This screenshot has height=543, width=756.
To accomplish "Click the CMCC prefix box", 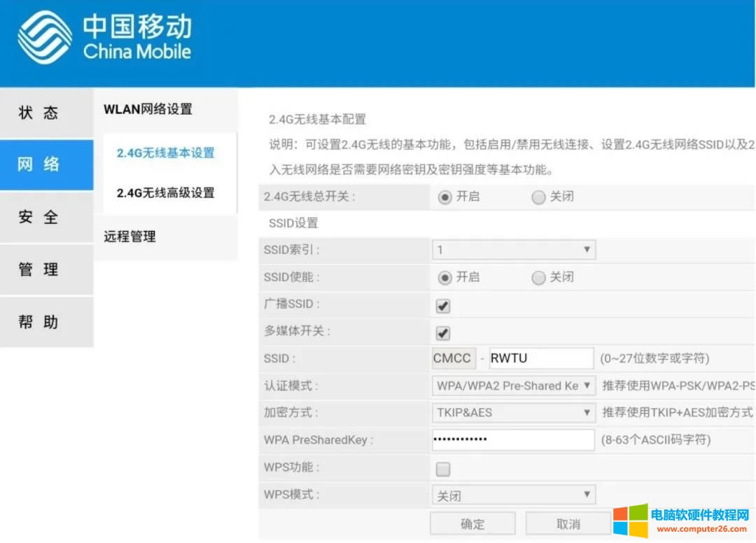I will coord(453,358).
